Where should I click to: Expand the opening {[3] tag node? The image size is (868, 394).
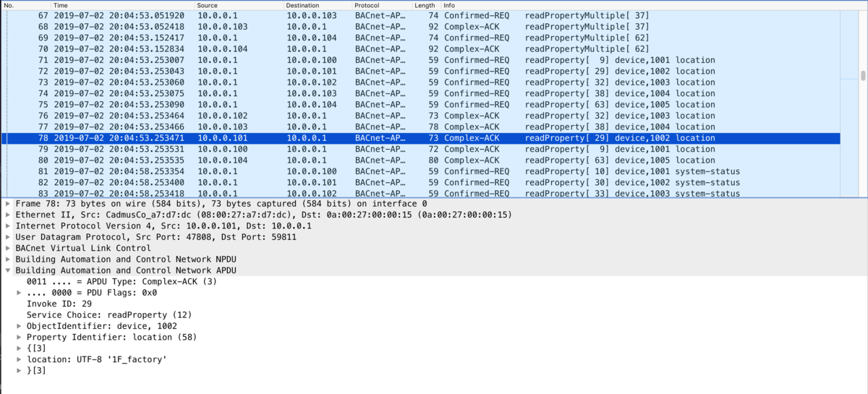click(19, 348)
